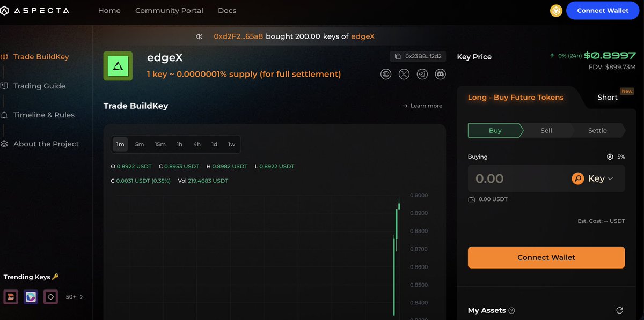644x320 pixels.
Task: Click the Trading Guide book icon
Action: pyautogui.click(x=4, y=86)
